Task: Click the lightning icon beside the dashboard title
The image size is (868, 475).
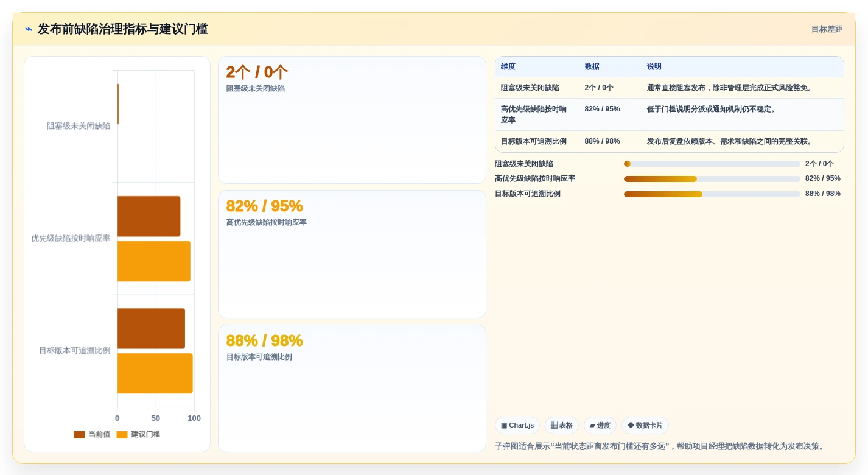Action: coord(29,29)
